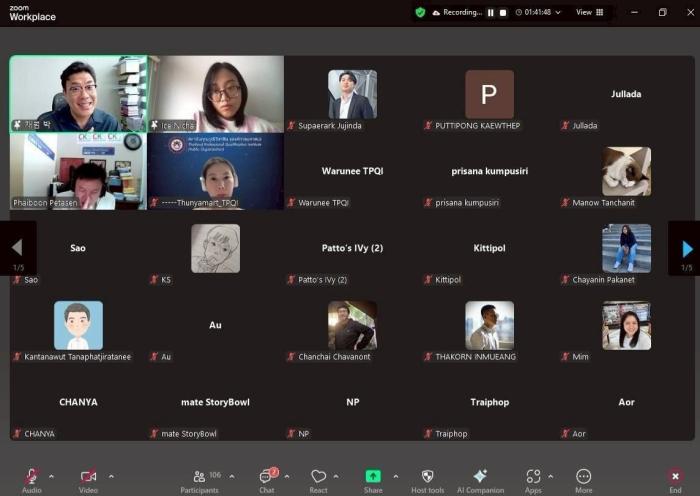Image resolution: width=700 pixels, height=496 pixels.
Task: Go to next gallery page arrow
Action: click(688, 249)
